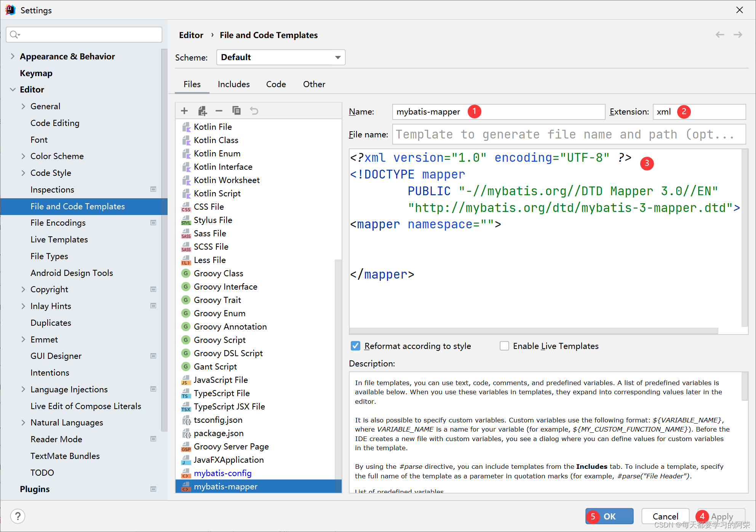Viewport: 756px width, 532px height.
Task: Click the mybatis-config template icon
Action: (186, 473)
